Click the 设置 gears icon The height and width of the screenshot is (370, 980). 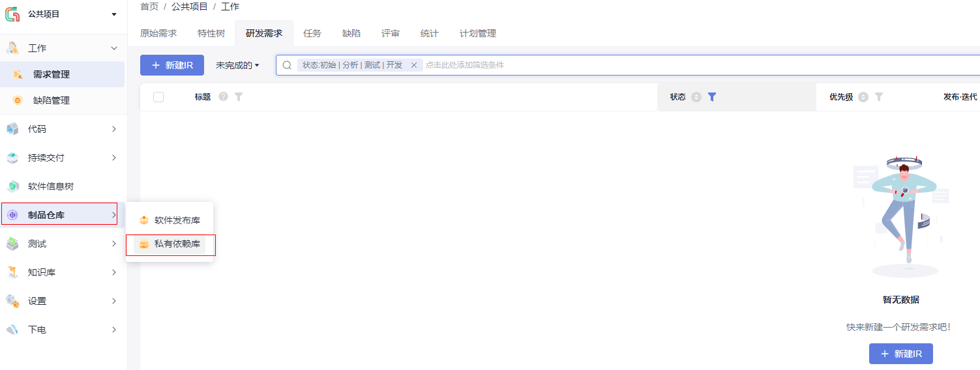tap(12, 301)
